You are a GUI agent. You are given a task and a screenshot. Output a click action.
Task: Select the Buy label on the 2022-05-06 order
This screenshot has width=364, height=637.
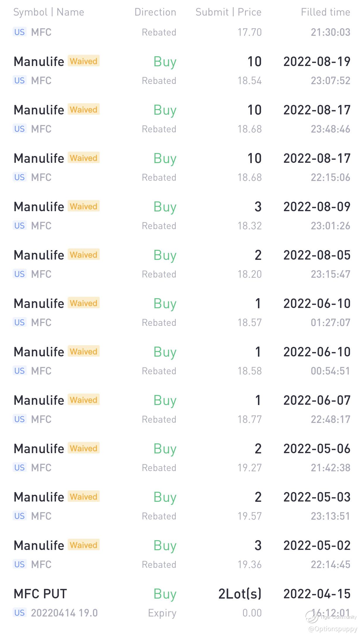(165, 449)
